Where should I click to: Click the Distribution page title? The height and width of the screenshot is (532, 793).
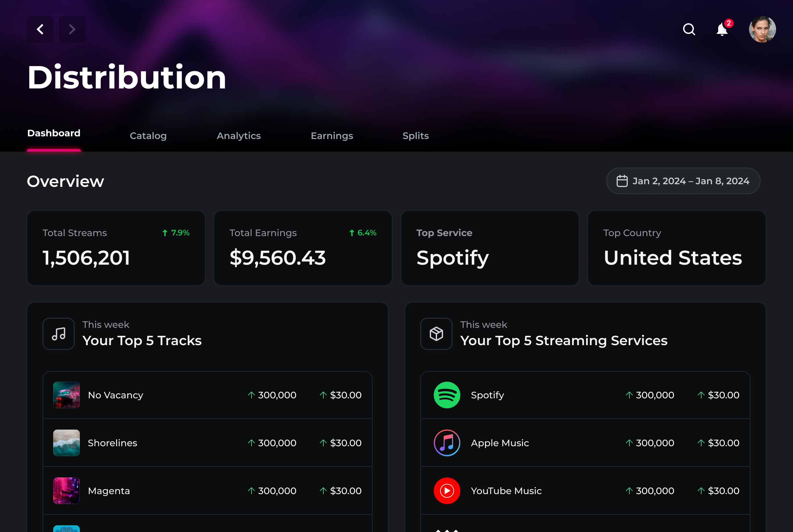click(127, 77)
